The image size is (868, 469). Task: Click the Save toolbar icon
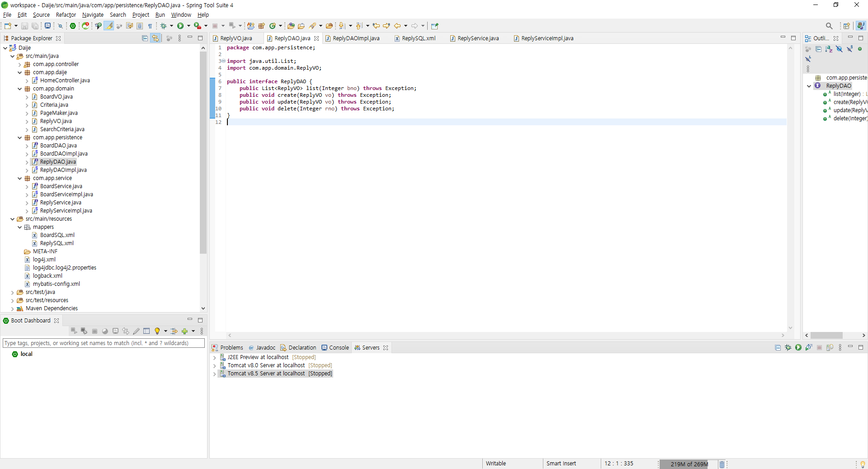(x=24, y=26)
